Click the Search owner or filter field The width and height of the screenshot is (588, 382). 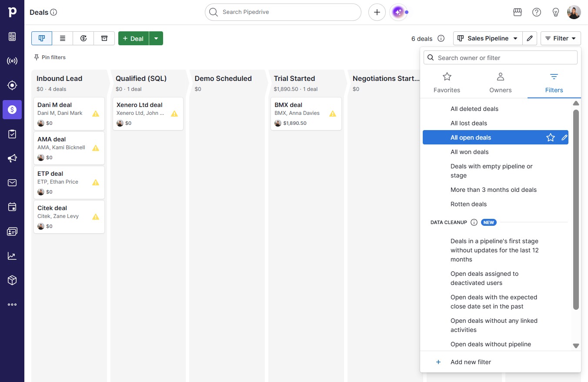coord(501,57)
